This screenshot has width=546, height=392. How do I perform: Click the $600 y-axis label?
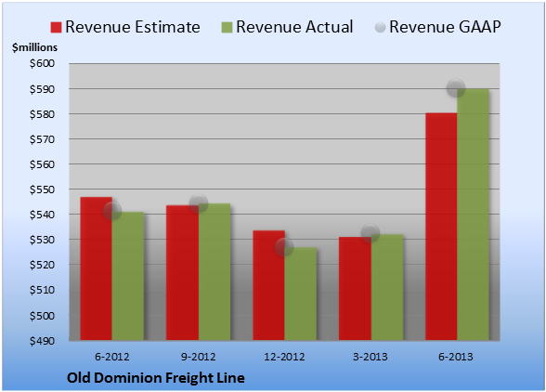click(x=42, y=63)
